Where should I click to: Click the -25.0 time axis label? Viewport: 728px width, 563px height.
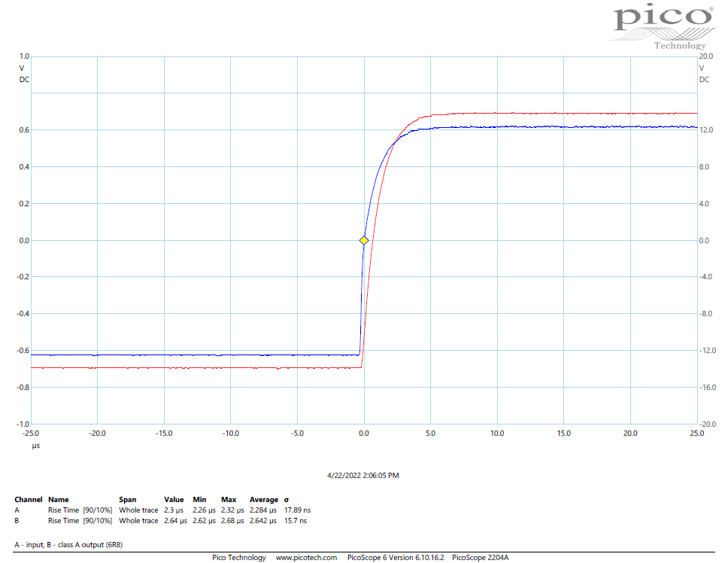tap(31, 434)
